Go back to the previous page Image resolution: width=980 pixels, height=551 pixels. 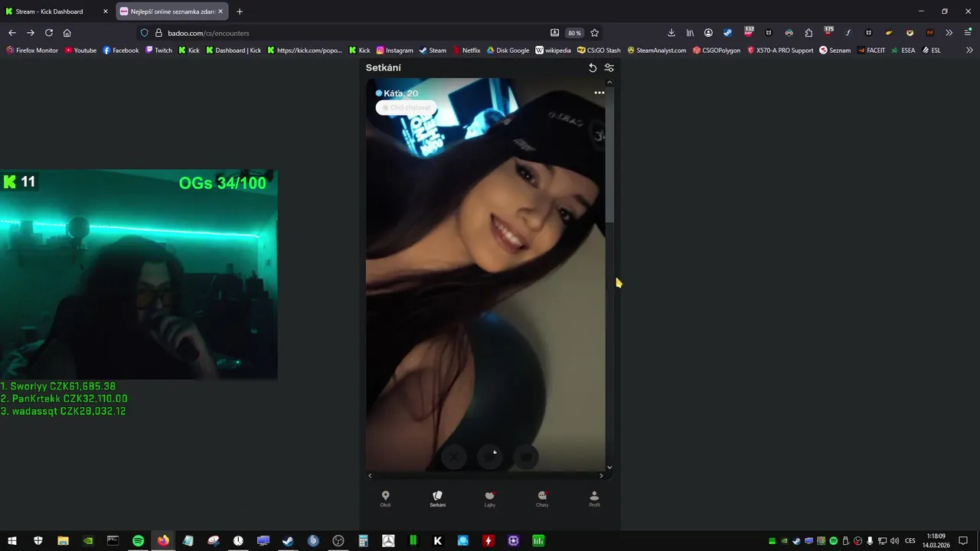click(11, 33)
